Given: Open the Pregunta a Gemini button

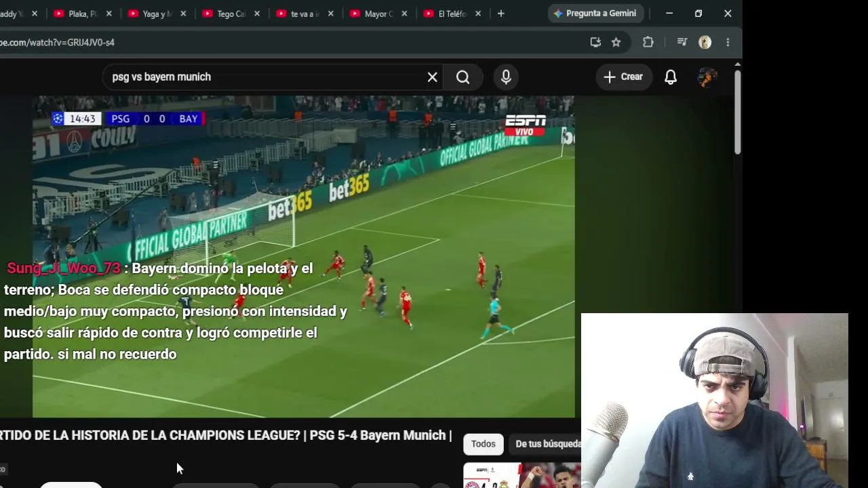Looking at the screenshot, I should point(595,14).
